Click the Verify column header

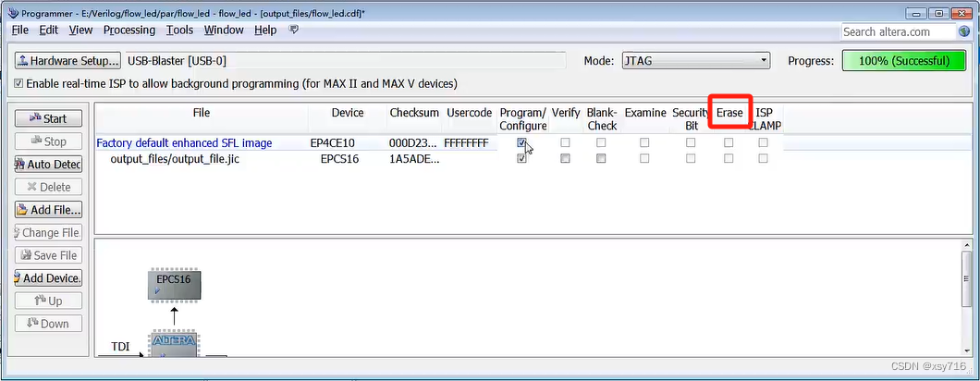566,113
